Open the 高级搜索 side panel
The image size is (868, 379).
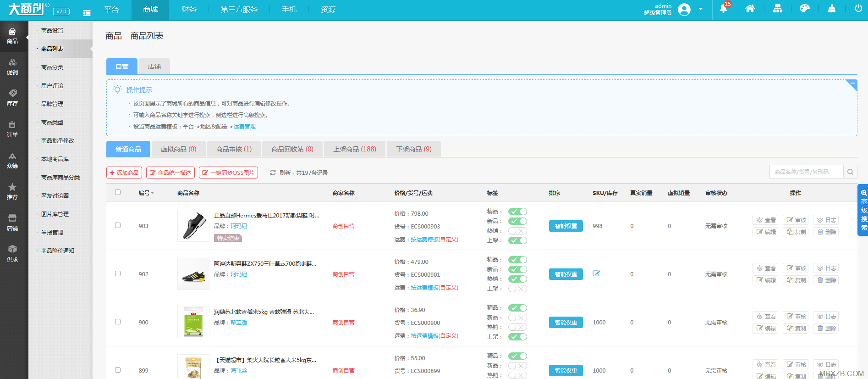pos(863,210)
